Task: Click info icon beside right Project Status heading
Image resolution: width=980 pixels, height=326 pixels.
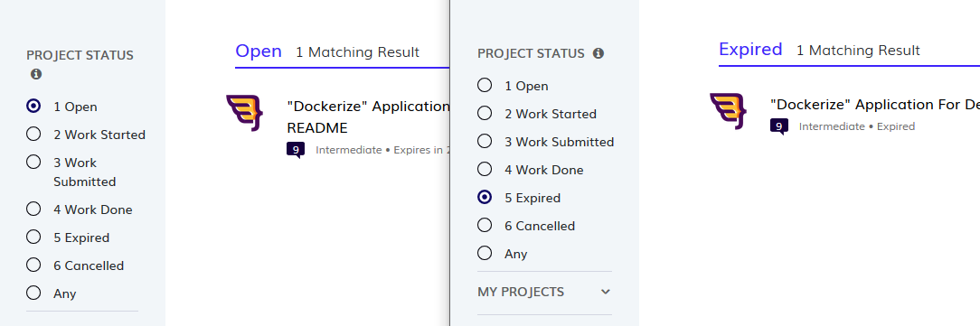Action: 598,53
